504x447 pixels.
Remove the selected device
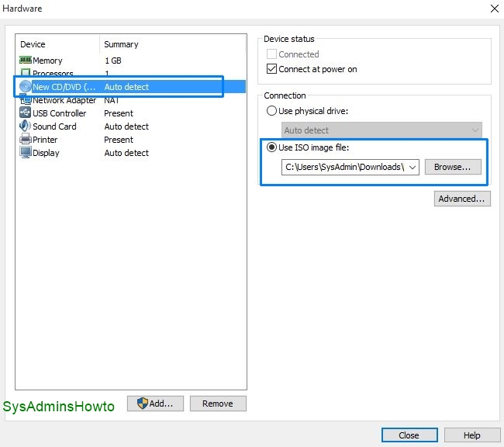click(217, 404)
